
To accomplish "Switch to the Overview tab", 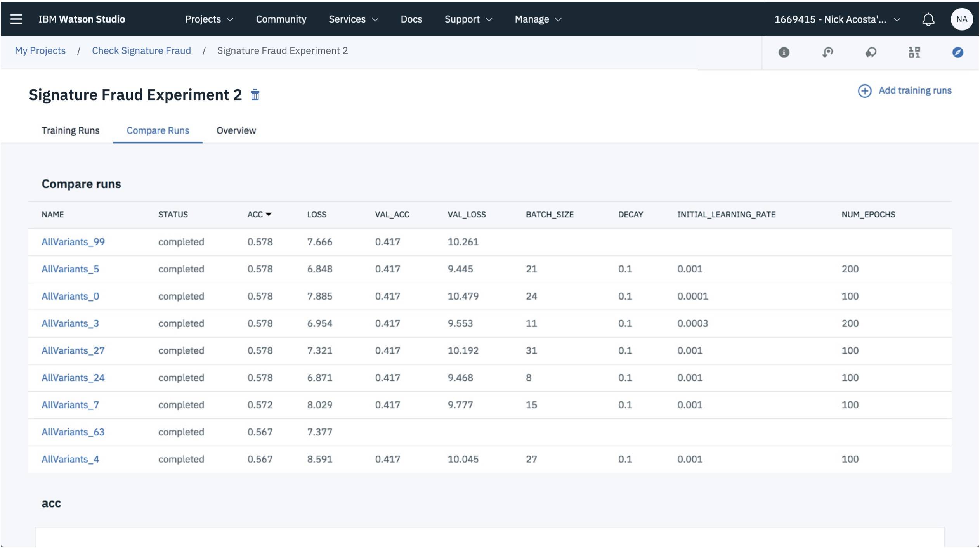I will (236, 130).
